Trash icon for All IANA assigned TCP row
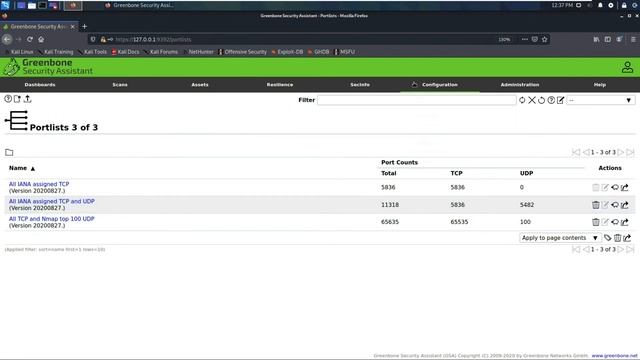The height and width of the screenshot is (360, 640). pyautogui.click(x=596, y=187)
